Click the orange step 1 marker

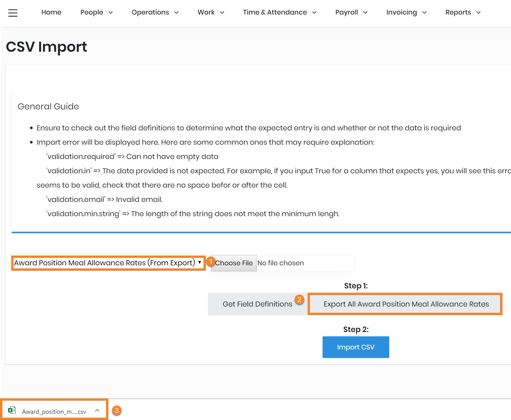[211, 261]
